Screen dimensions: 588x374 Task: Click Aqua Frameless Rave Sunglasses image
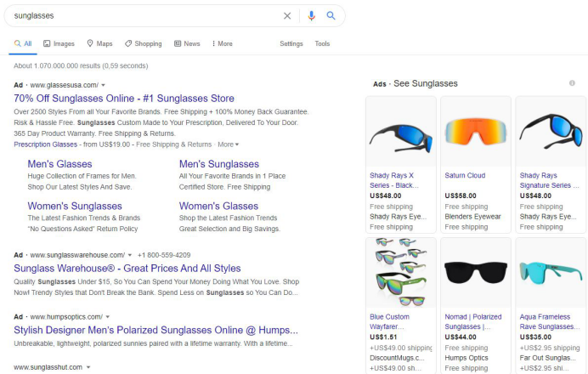point(551,273)
